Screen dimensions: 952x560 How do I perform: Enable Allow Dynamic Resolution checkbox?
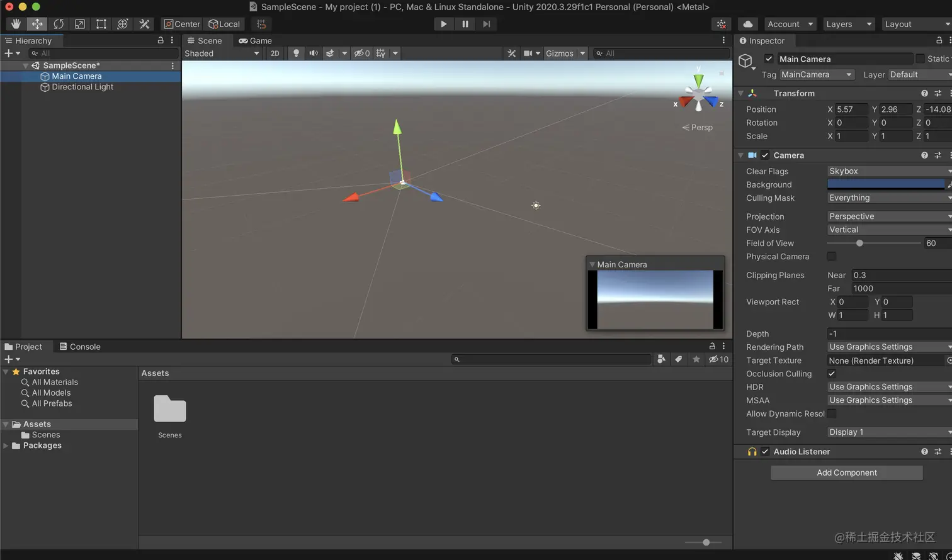(x=832, y=413)
